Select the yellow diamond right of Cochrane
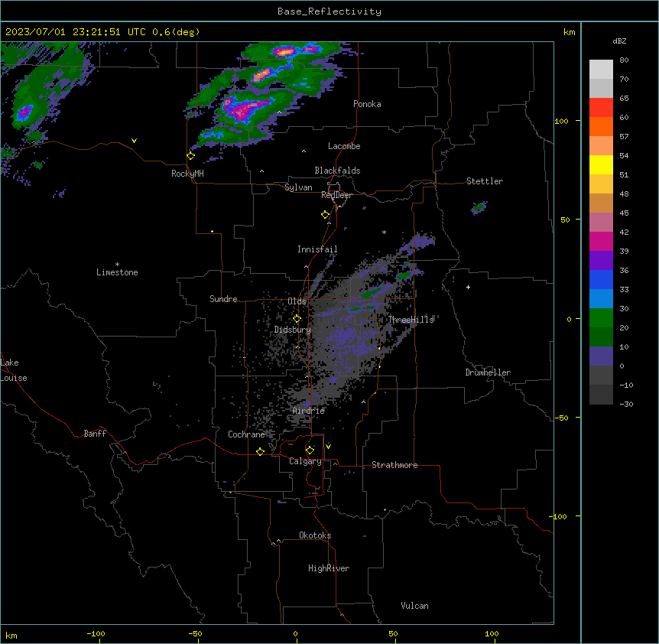659x644 pixels. 260,451
